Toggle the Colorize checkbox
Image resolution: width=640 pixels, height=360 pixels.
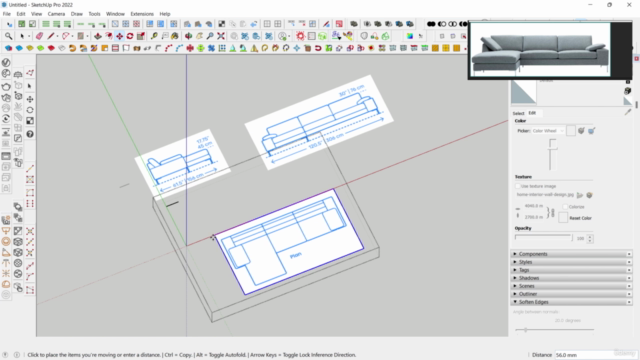coord(565,207)
